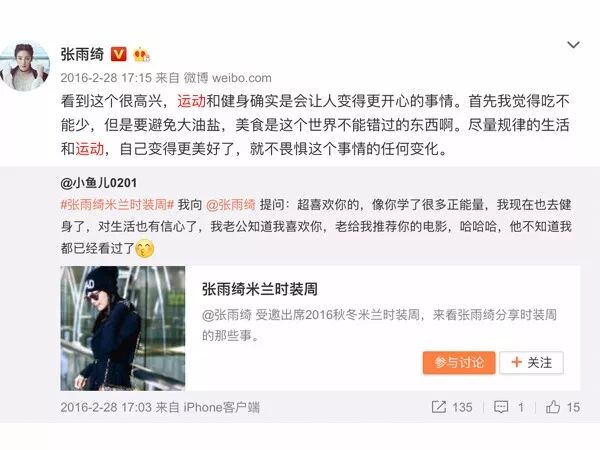Open the weibo.com source link
This screenshot has width=600, height=450.
(x=241, y=78)
